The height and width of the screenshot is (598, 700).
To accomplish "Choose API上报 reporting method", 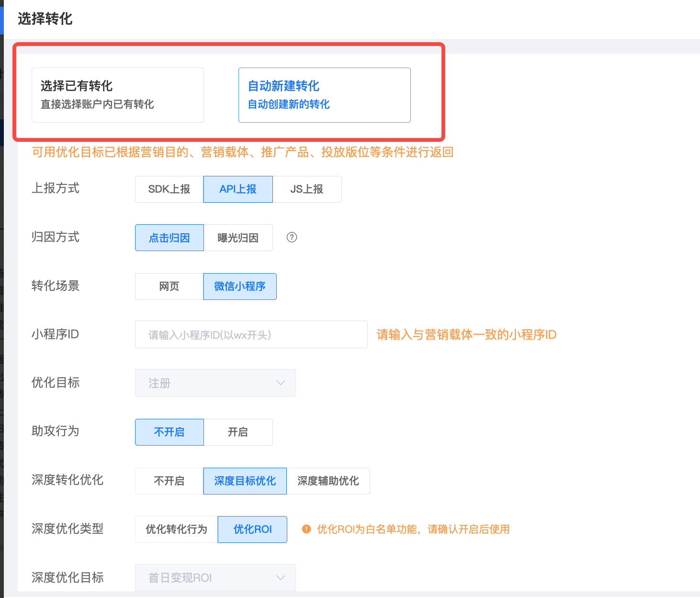I will pos(238,189).
